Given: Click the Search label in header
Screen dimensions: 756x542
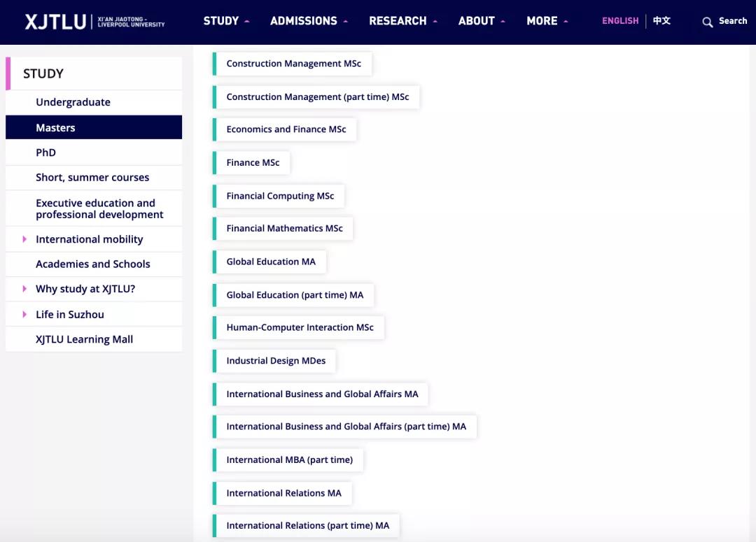Looking at the screenshot, I should coord(733,21).
